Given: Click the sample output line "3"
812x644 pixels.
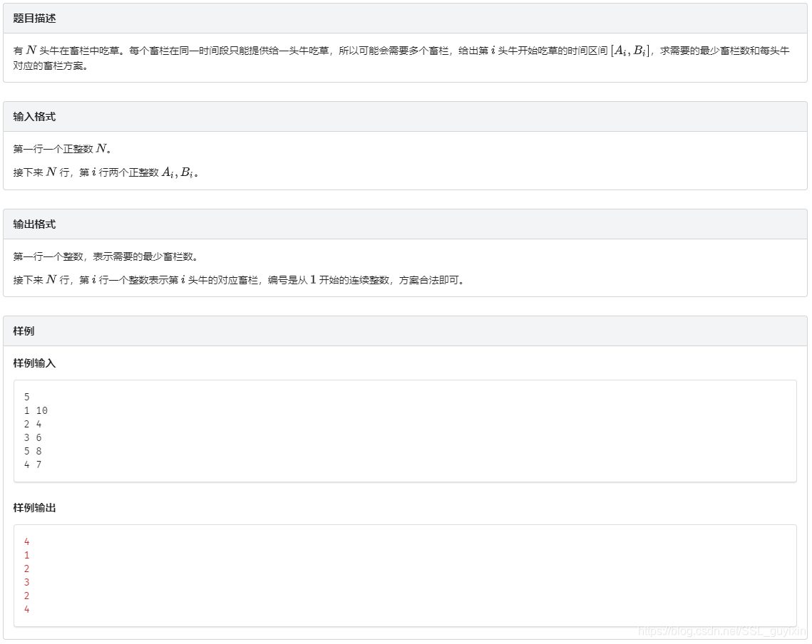Looking at the screenshot, I should click(27, 582).
